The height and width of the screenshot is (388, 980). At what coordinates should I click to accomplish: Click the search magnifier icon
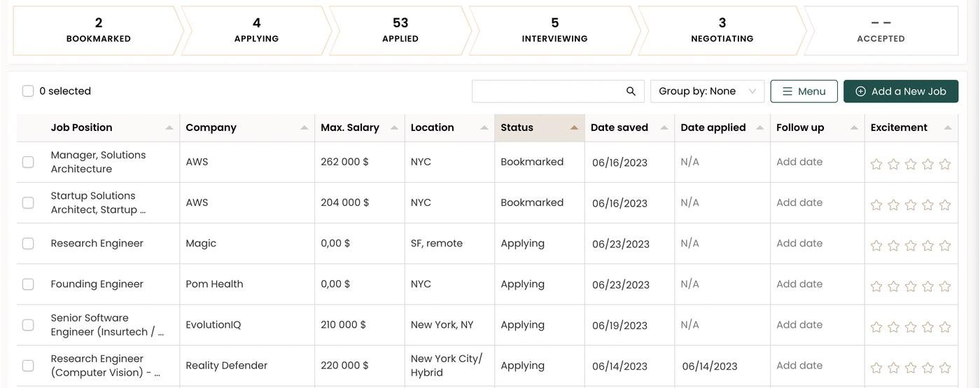click(631, 91)
